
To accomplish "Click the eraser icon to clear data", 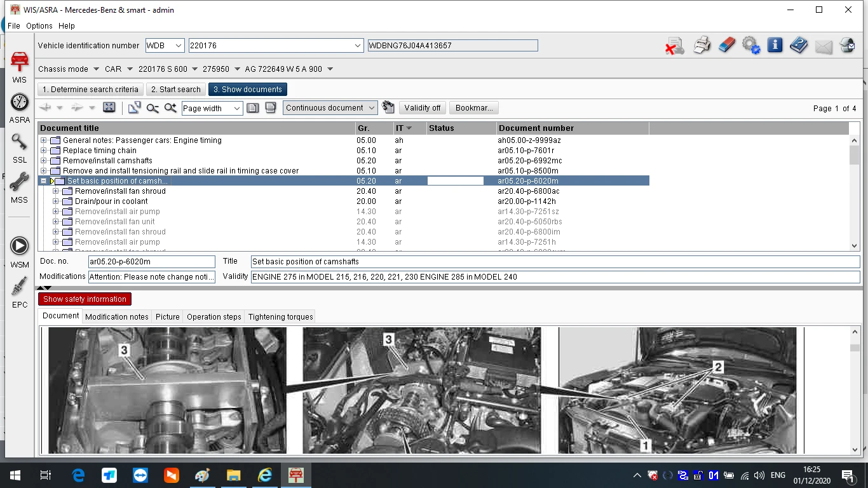I will (726, 45).
